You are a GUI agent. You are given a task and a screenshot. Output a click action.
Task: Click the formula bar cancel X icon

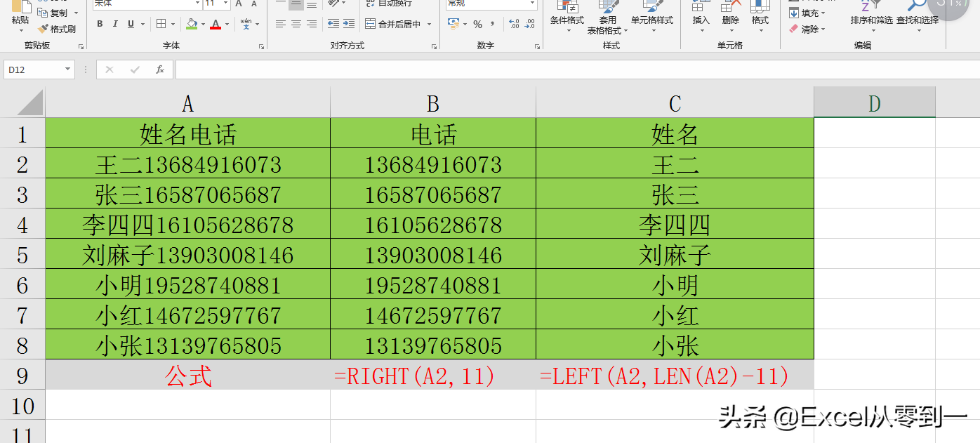click(x=110, y=70)
